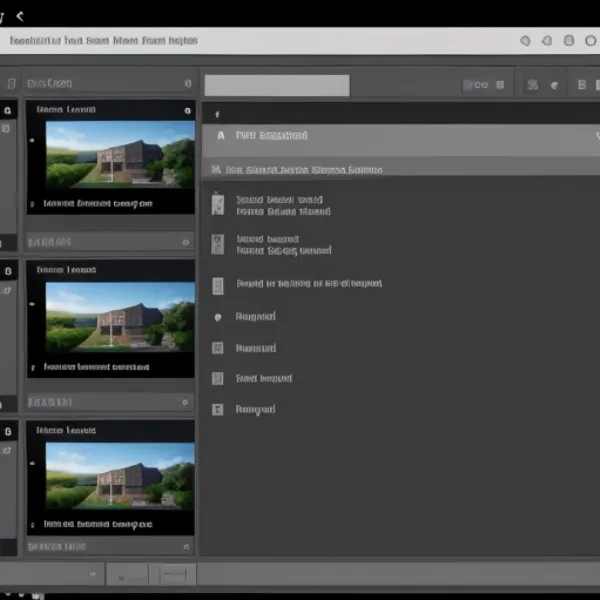
Task: Click the caption below the first house thumbnail
Action: [98, 203]
